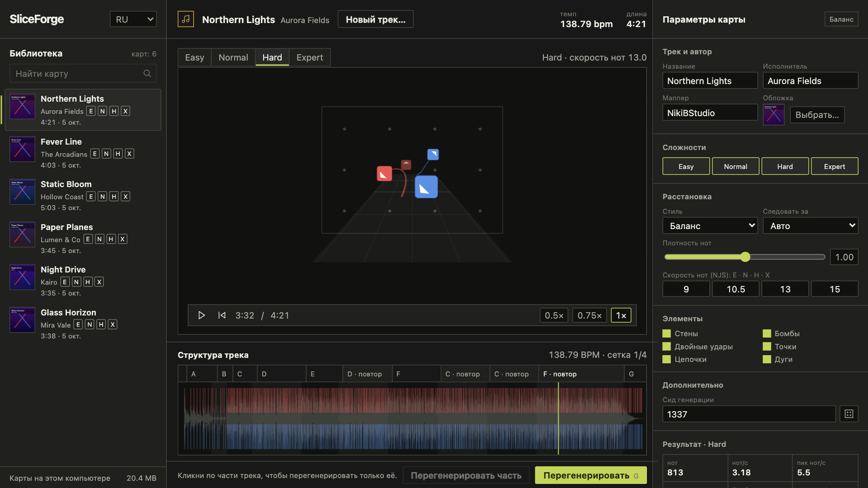Click Night Drive cover thumbnail

pos(22,277)
